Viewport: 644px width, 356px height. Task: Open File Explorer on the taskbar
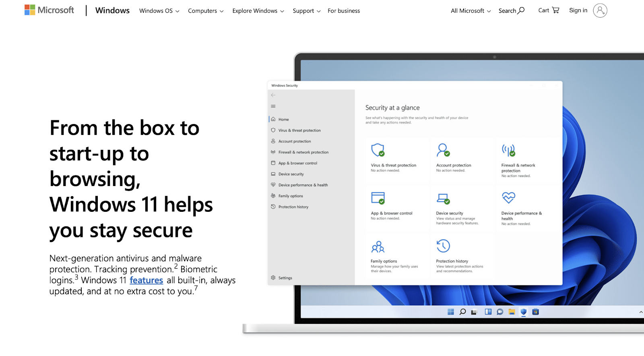512,312
